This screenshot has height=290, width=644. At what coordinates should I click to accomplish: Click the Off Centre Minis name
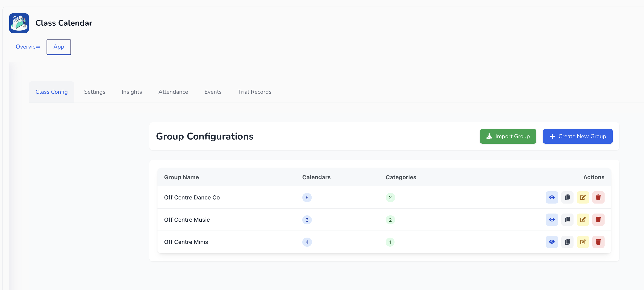[x=186, y=242]
